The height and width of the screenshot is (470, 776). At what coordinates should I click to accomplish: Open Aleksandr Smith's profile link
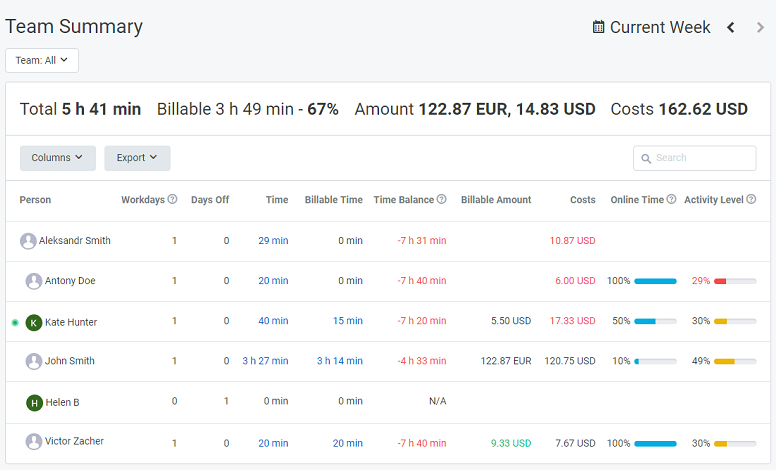click(x=74, y=241)
